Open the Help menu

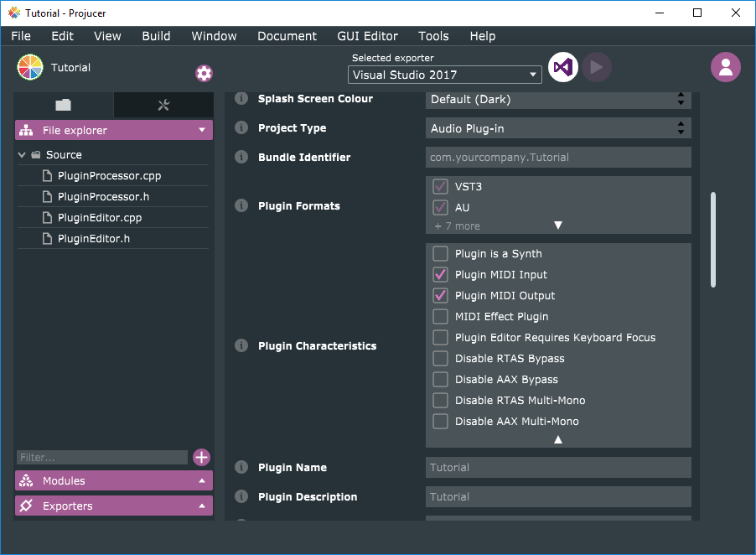(x=483, y=36)
